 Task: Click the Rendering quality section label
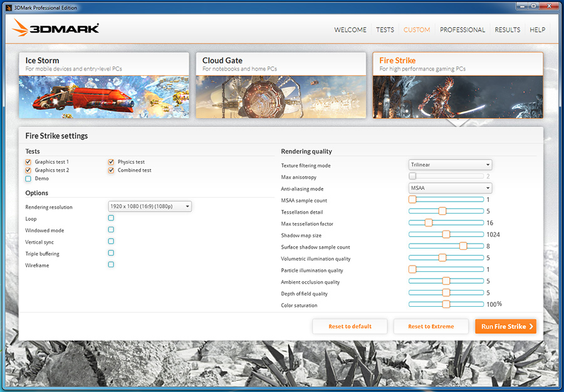306,152
